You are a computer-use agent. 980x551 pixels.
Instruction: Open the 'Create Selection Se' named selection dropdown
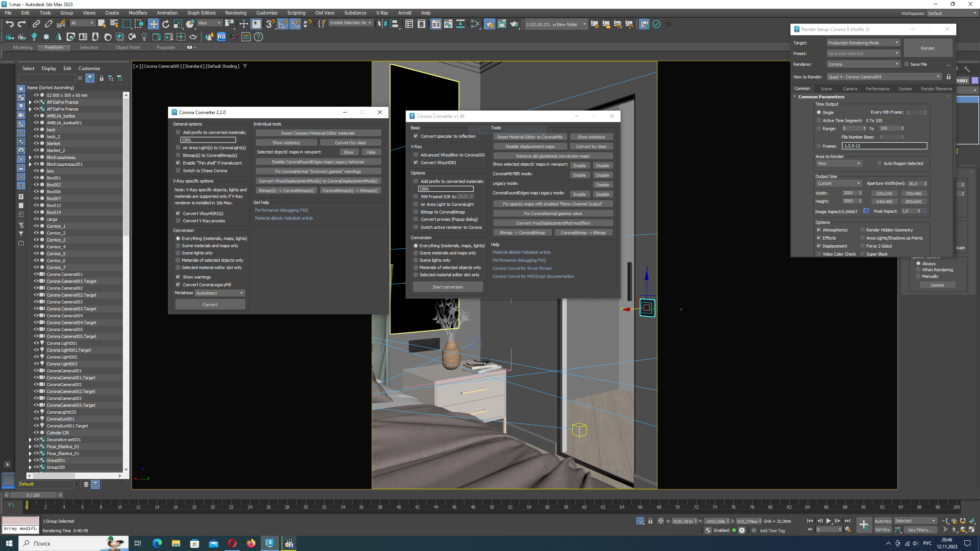point(350,23)
